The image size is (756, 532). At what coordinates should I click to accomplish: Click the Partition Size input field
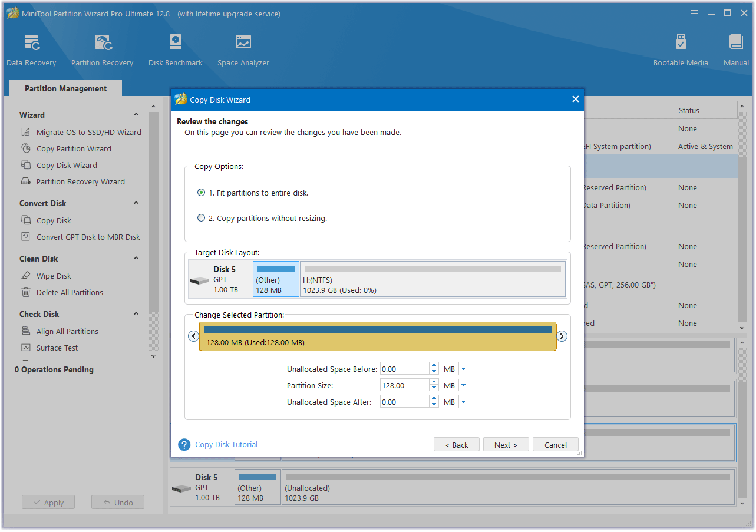(405, 385)
